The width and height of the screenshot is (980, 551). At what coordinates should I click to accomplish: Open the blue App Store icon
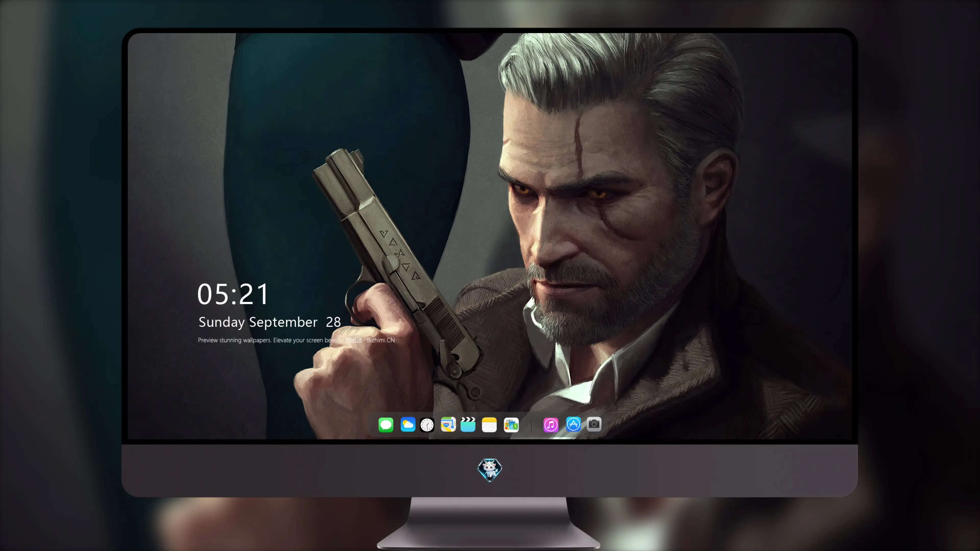pyautogui.click(x=573, y=424)
